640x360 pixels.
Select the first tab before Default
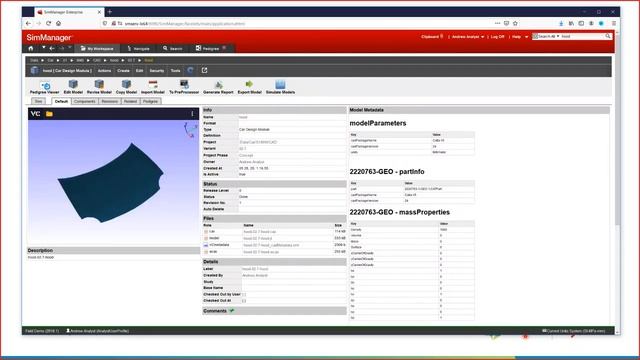(x=38, y=101)
